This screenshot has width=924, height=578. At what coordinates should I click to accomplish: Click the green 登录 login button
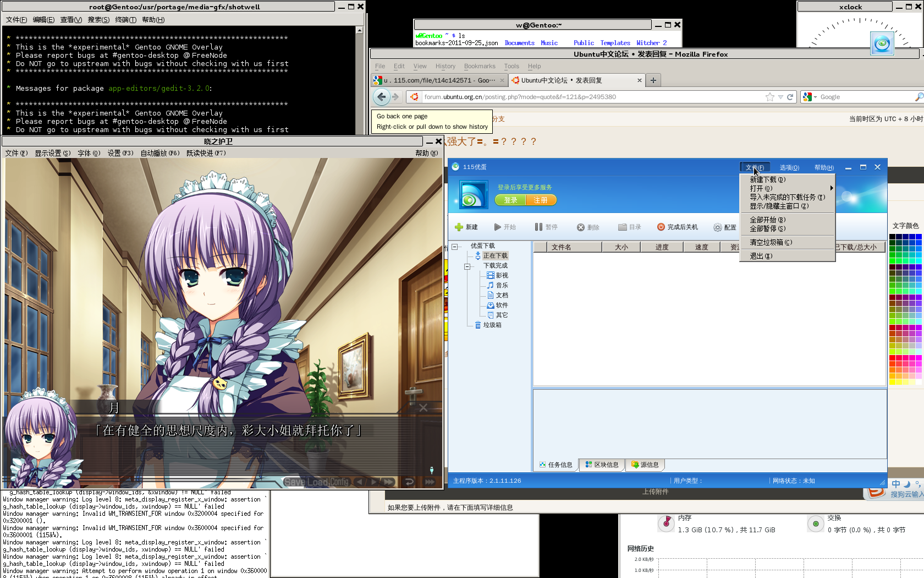click(x=510, y=200)
